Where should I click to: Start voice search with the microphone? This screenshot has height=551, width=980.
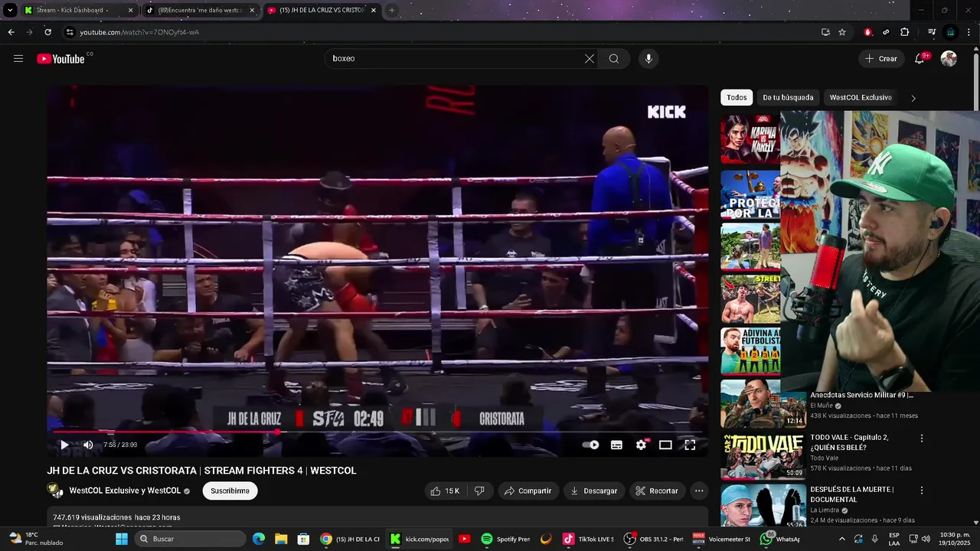[x=648, y=58]
